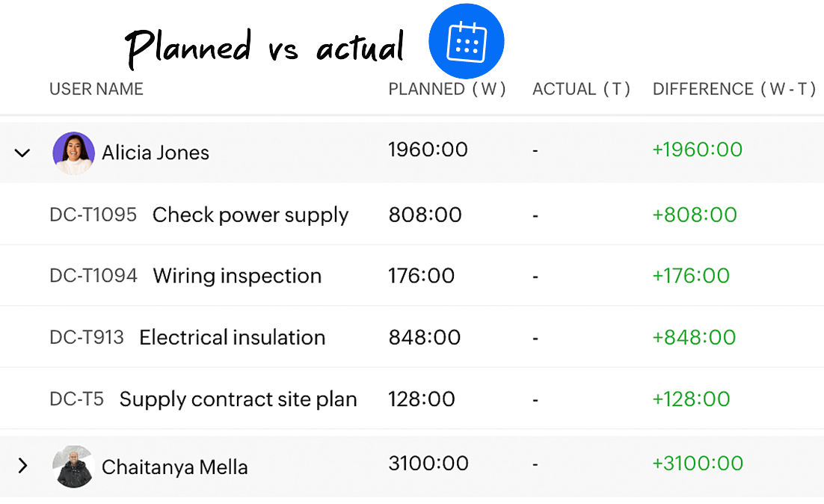Expand Chaitanya Mella row chevron
The image size is (824, 504).
(x=22, y=466)
